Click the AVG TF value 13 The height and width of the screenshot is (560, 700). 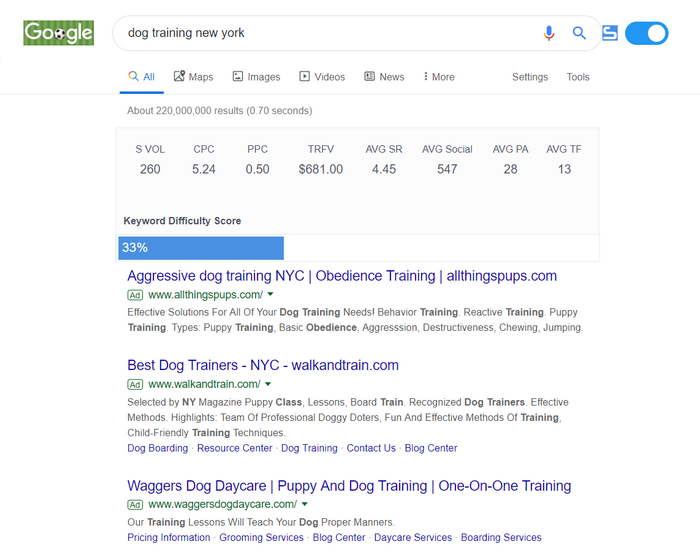[x=564, y=169]
